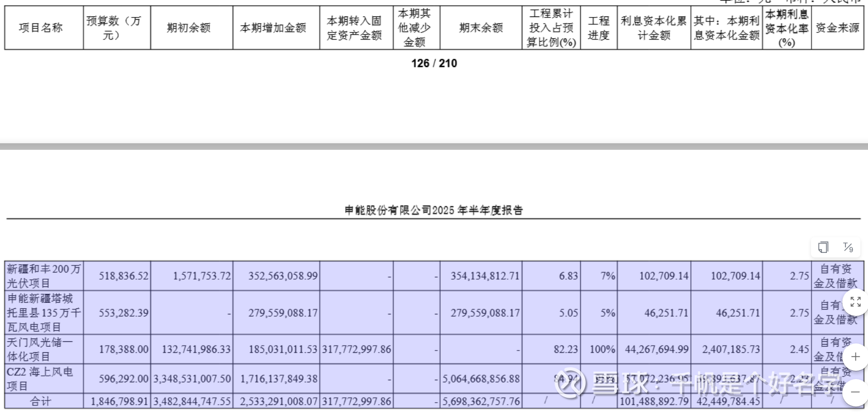Click the ending balance 5,064,668,856.88
This screenshot has height=412, width=868.
pyautogui.click(x=481, y=379)
